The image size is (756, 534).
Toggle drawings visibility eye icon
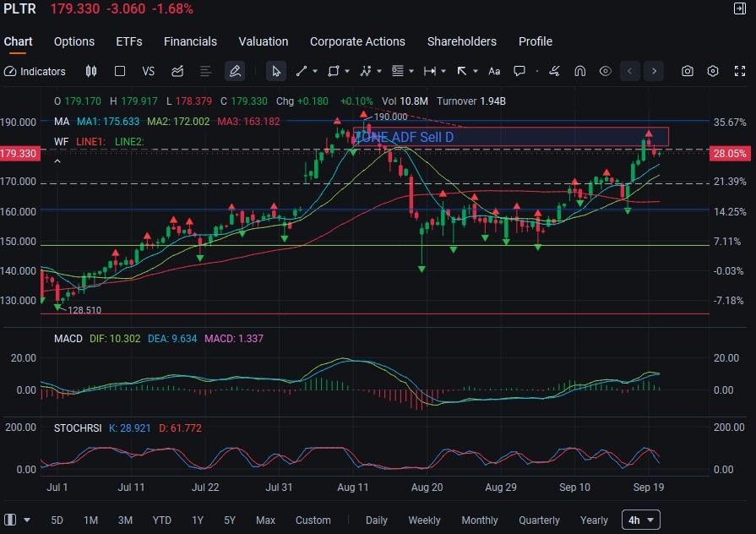tap(606, 71)
